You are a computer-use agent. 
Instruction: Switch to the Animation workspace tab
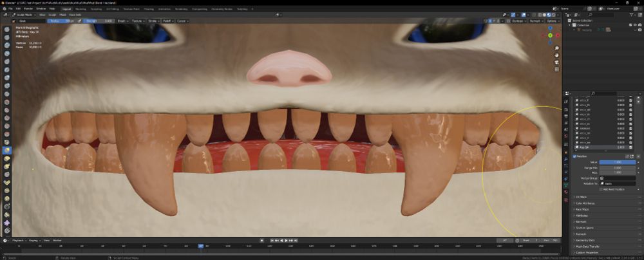[164, 8]
